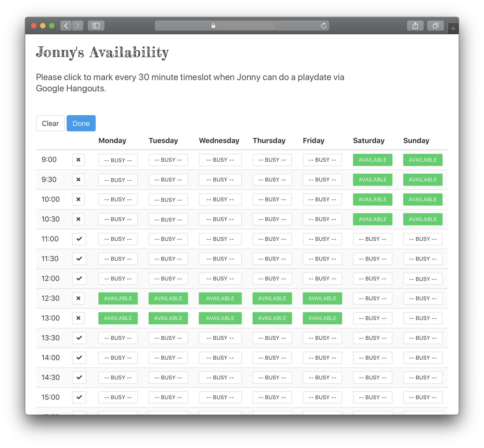The image size is (484, 448).
Task: Click the lock icon in the address bar
Action: point(213,26)
